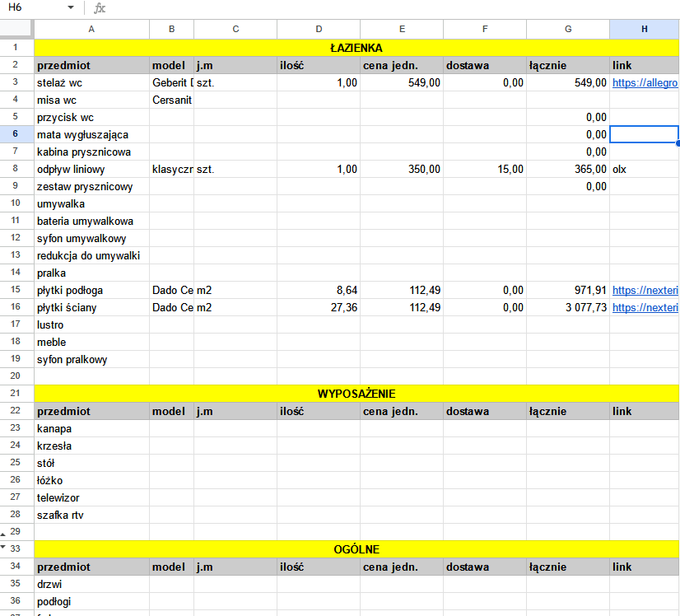The height and width of the screenshot is (616, 680).
Task: Expand hidden rows via arrow at row 29
Action: point(3,534)
